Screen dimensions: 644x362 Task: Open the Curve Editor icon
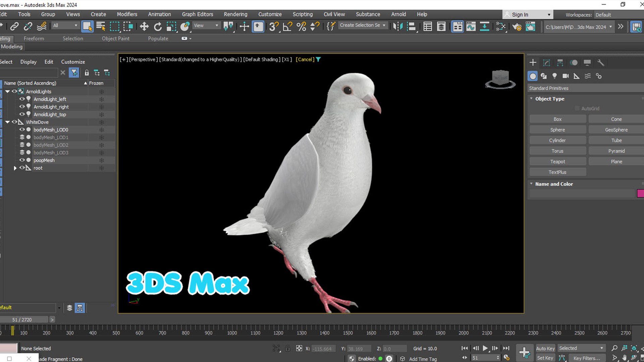pos(471,26)
